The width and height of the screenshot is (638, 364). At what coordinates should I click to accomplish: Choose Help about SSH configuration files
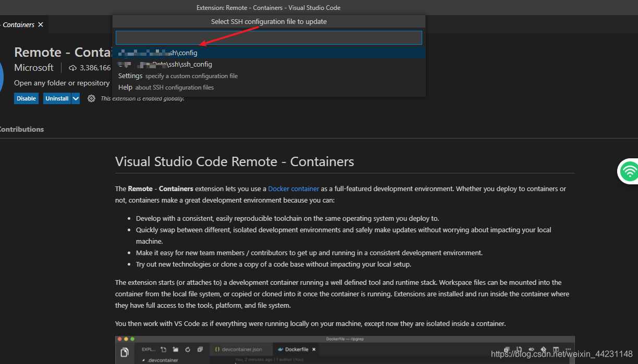pyautogui.click(x=269, y=87)
